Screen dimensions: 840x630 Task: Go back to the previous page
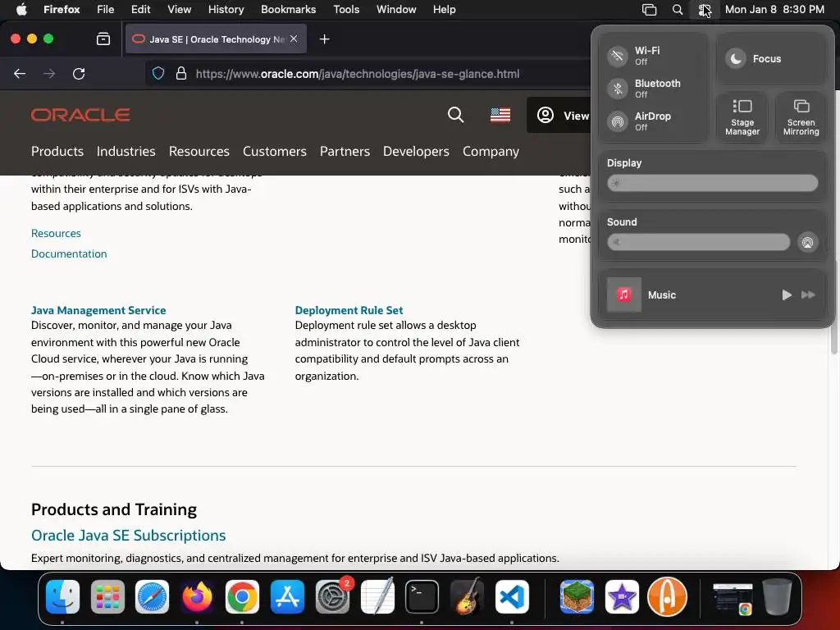coord(20,73)
